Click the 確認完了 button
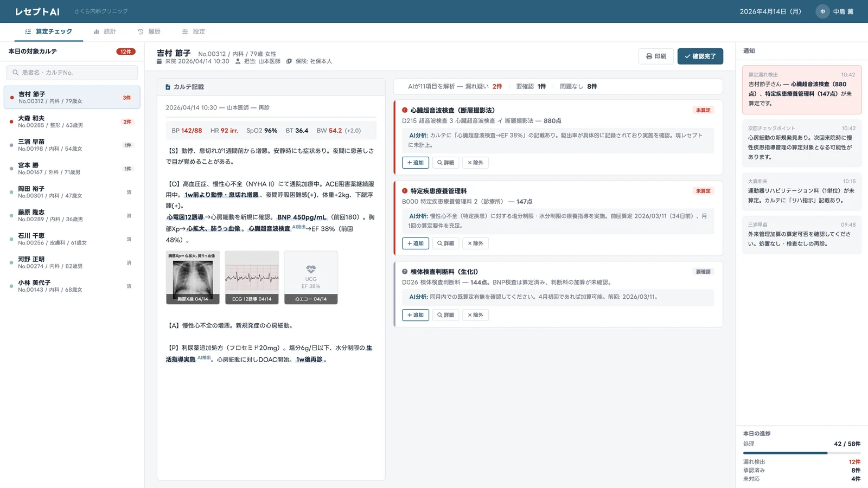868x488 pixels. pyautogui.click(x=700, y=56)
